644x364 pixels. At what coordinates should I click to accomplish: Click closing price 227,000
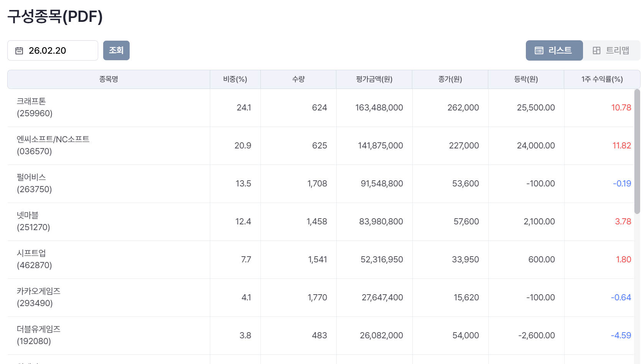pos(464,145)
